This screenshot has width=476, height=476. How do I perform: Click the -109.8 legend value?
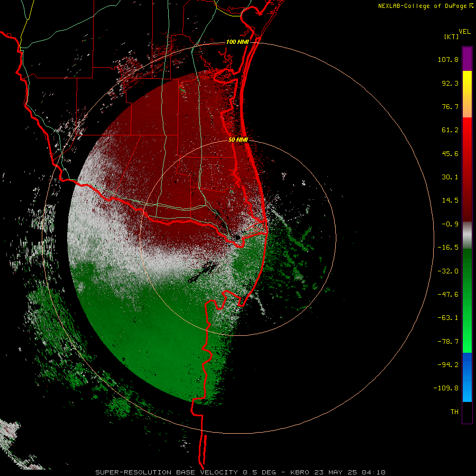point(446,388)
